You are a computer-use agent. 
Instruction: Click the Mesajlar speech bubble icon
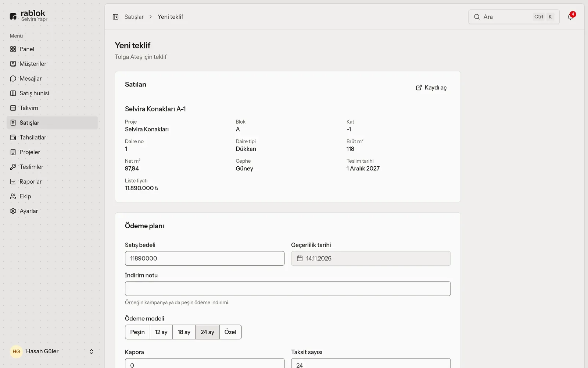13,78
